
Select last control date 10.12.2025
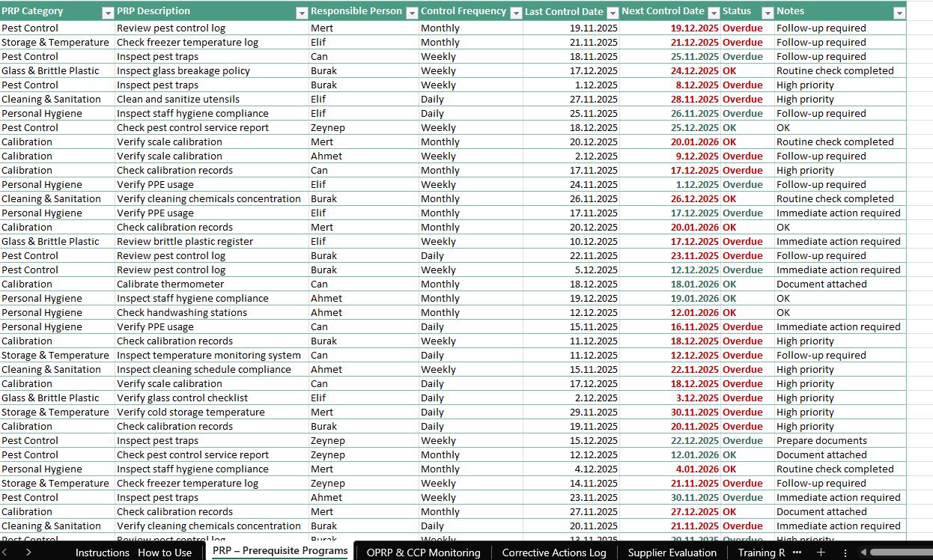(x=571, y=241)
